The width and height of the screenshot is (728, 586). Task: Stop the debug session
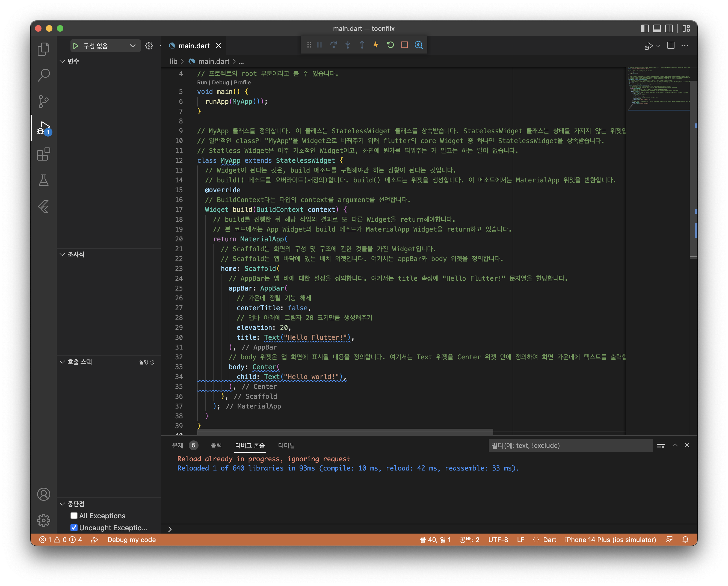(x=404, y=45)
